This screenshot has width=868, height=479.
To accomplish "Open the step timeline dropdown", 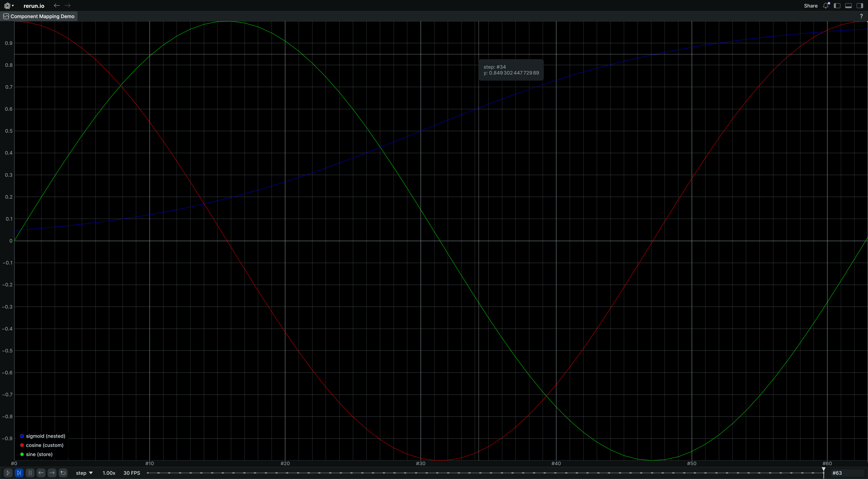I will click(84, 473).
